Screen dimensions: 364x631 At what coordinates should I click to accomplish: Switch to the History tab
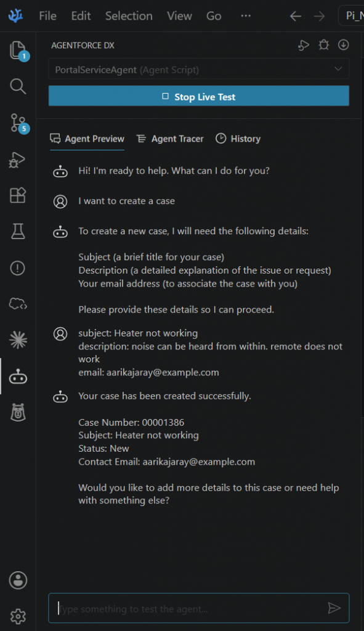(x=238, y=139)
